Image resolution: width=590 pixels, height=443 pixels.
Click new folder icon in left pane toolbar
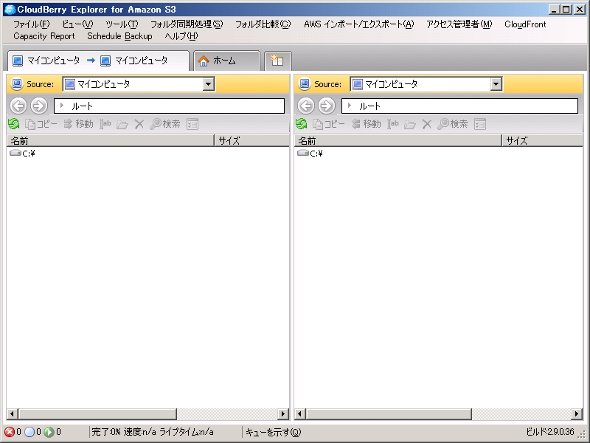[x=122, y=124]
